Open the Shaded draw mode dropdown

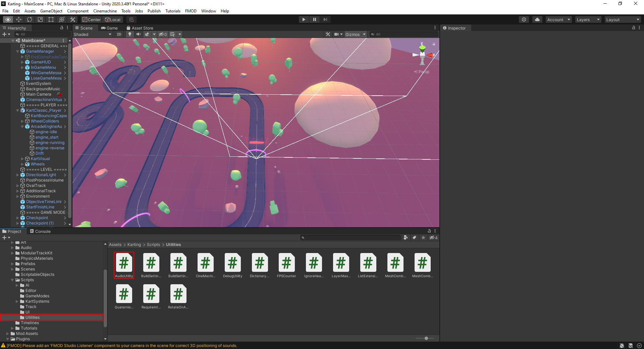(93, 34)
